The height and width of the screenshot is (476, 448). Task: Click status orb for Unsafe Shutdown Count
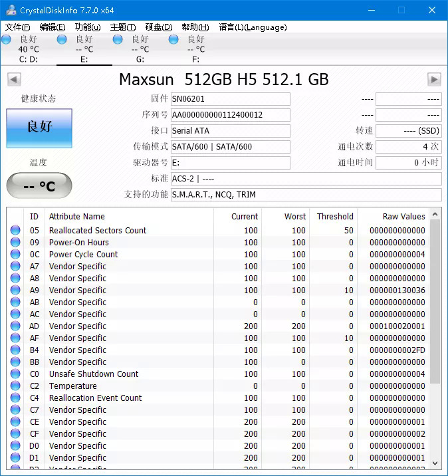(15, 374)
